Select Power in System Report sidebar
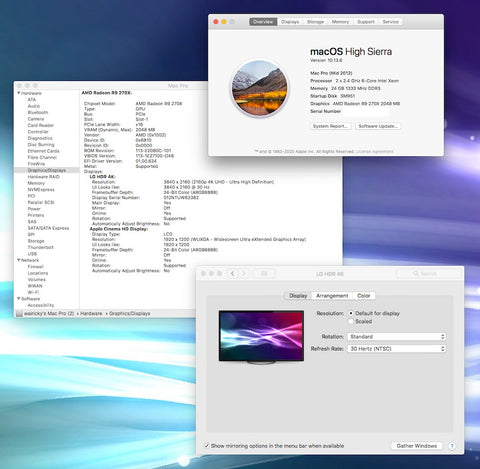480x469 pixels. click(x=34, y=209)
